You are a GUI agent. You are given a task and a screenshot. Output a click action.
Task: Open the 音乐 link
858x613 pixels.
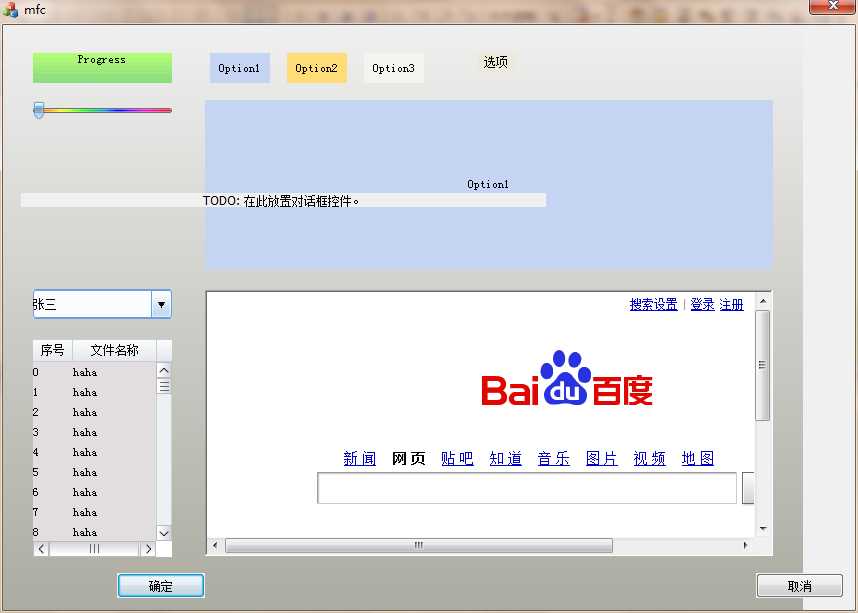[553, 458]
